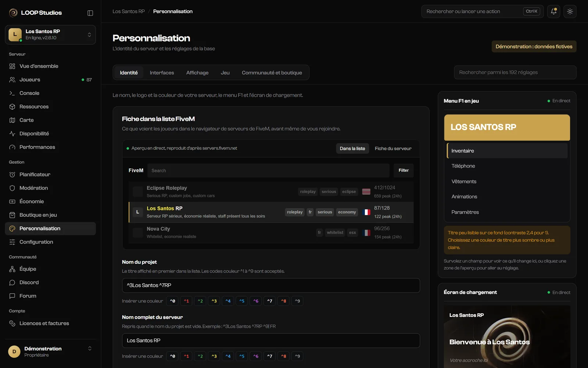The height and width of the screenshot is (368, 588).
Task: Click Filter button in FiveM preview
Action: [404, 170]
